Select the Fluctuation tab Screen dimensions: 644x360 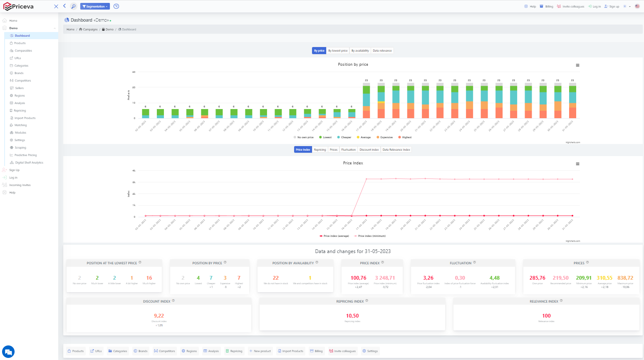pos(348,150)
